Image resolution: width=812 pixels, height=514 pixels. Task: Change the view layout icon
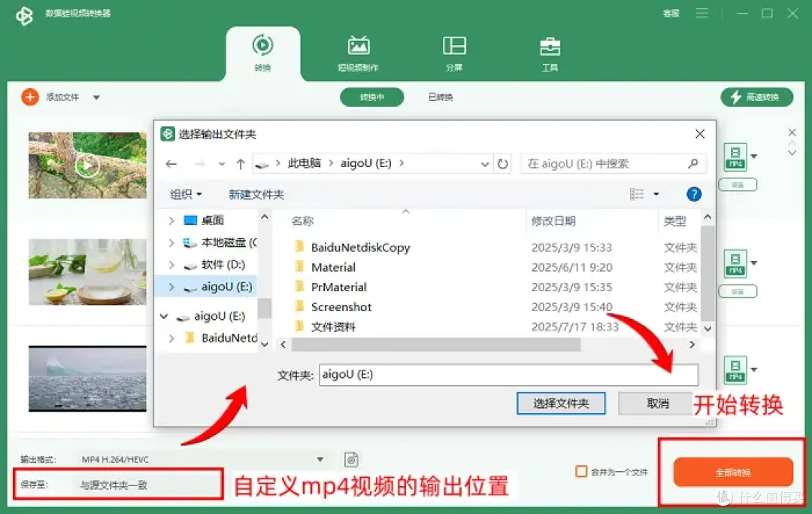point(637,194)
